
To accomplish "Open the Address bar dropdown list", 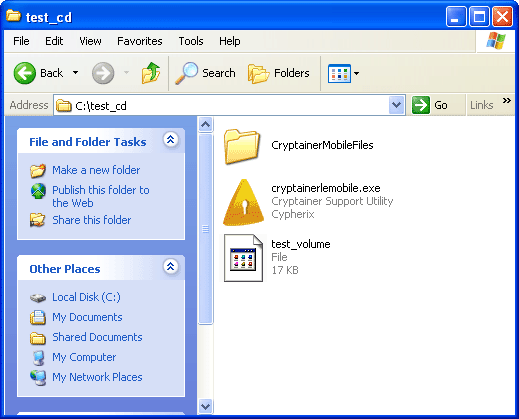I will coord(396,105).
